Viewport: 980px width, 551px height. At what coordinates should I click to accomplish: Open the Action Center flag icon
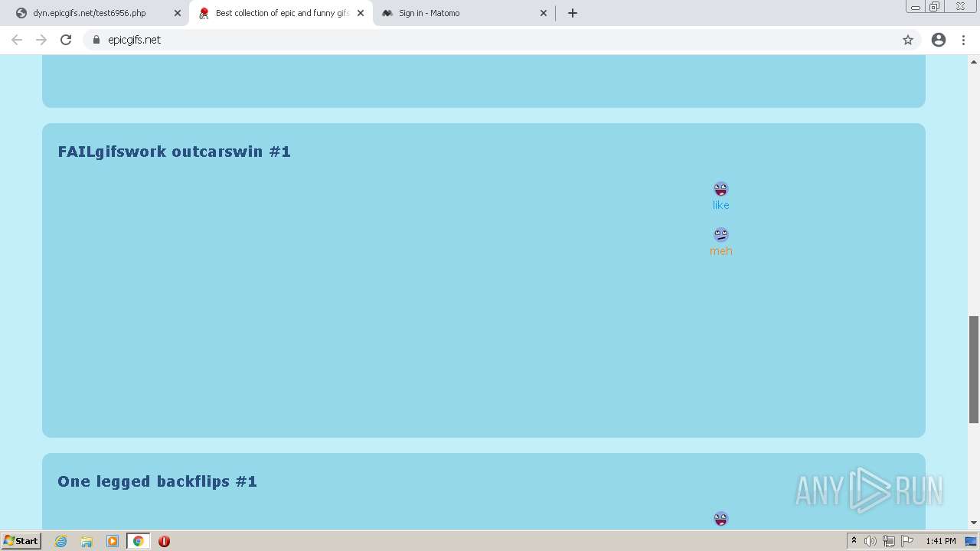click(x=907, y=541)
